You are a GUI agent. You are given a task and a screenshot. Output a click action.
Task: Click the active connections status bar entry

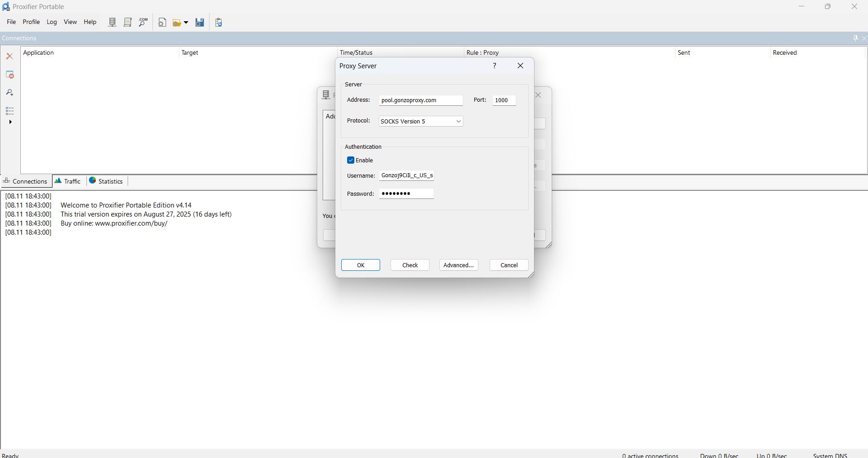650,455
